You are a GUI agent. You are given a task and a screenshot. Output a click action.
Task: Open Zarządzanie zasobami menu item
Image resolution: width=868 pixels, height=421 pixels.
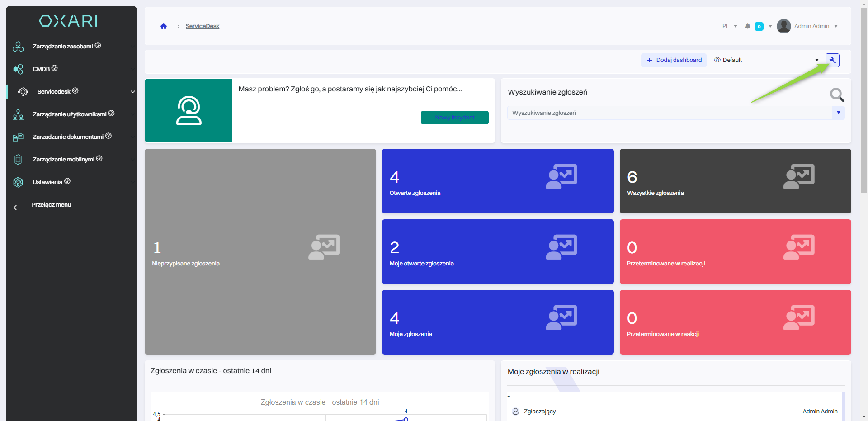[63, 47]
